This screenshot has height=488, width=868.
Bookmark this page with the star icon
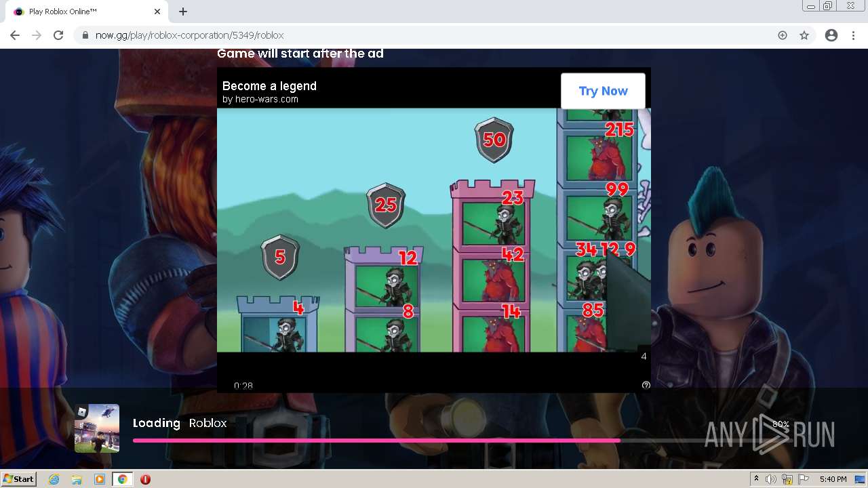[804, 35]
